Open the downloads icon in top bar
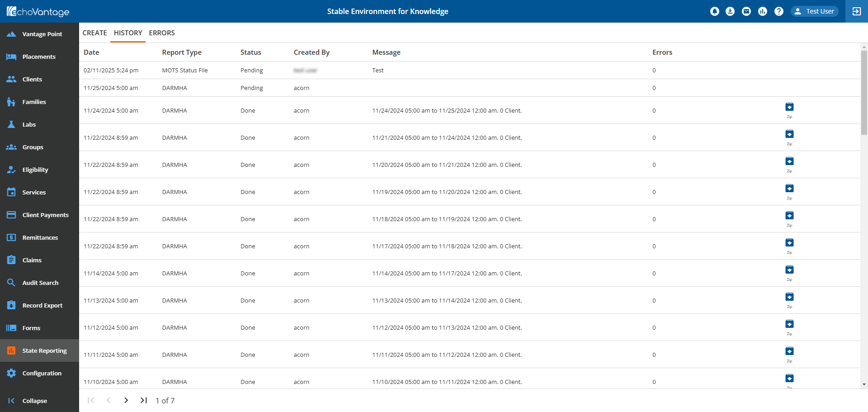 point(730,11)
